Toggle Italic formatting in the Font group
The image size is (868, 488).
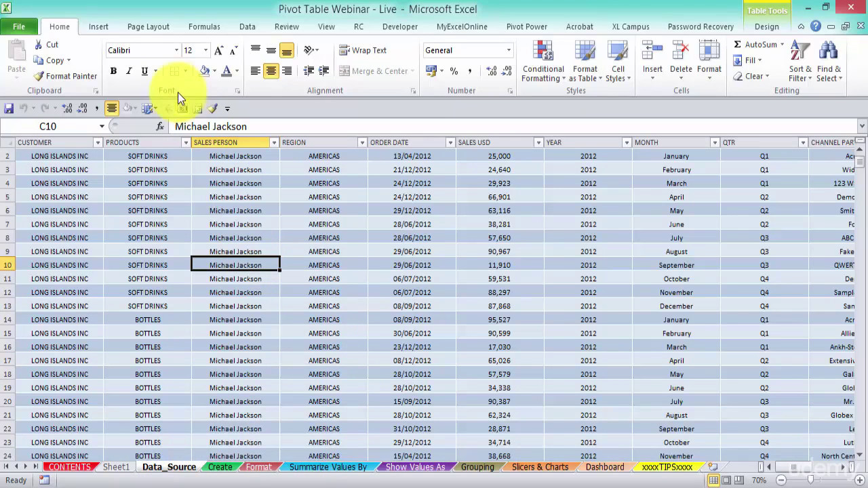(128, 71)
